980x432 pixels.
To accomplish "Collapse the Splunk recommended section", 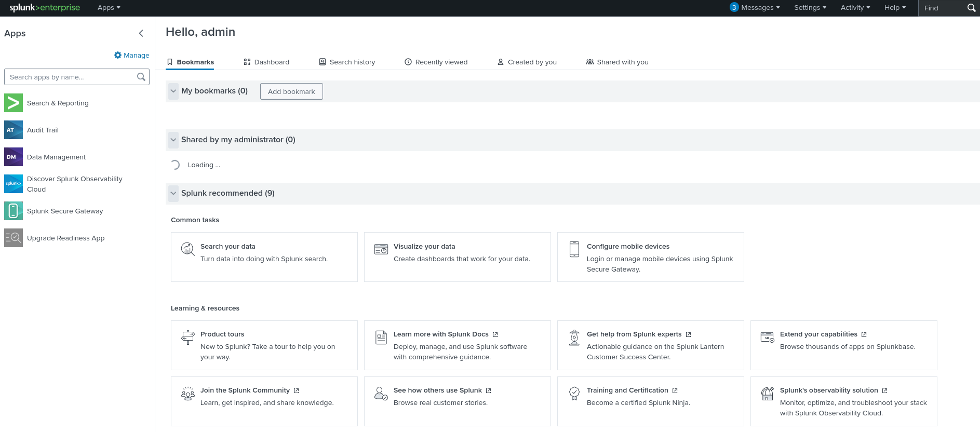I will (x=173, y=193).
